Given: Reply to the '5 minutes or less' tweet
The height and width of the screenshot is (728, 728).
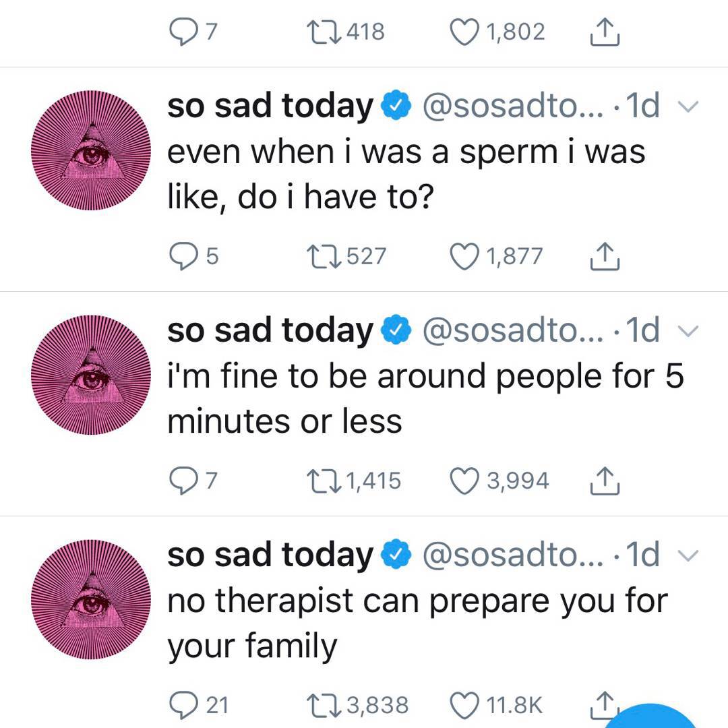Looking at the screenshot, I should pyautogui.click(x=182, y=481).
